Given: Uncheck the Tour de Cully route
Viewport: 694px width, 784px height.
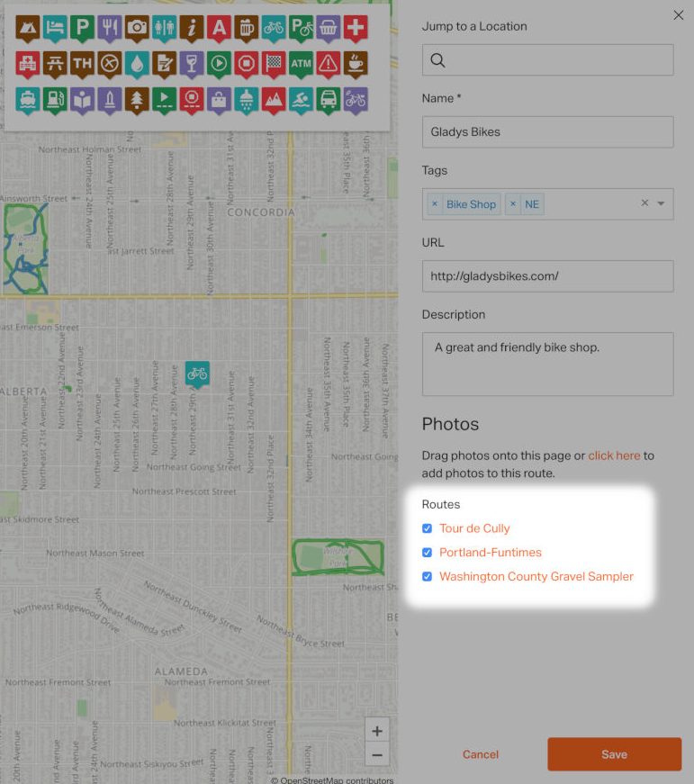Looking at the screenshot, I should (x=427, y=528).
